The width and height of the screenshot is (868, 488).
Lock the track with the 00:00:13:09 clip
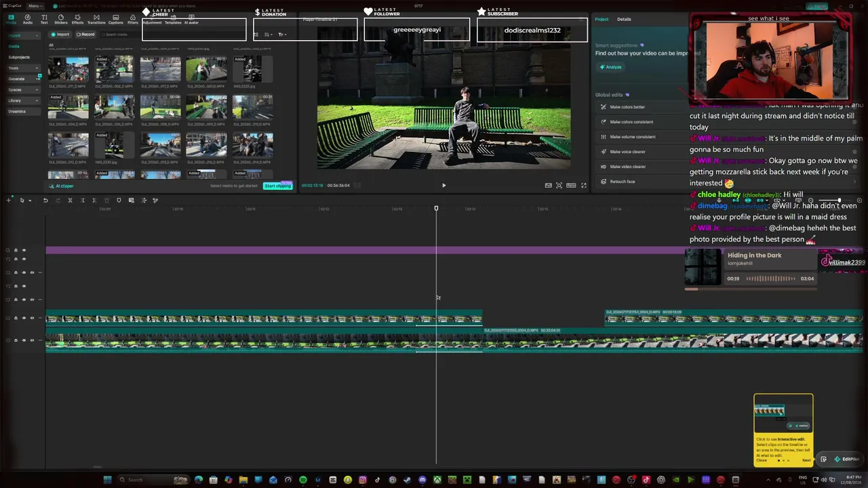click(16, 318)
